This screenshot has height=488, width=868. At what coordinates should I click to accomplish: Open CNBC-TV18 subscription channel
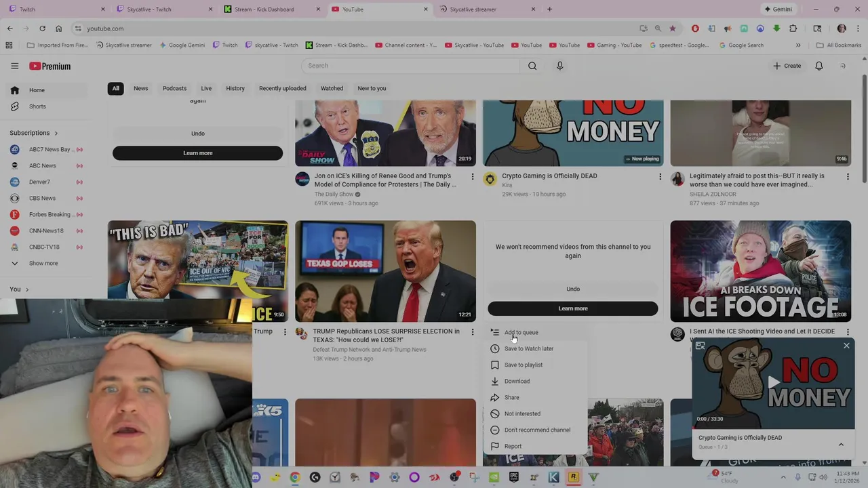pyautogui.click(x=44, y=247)
